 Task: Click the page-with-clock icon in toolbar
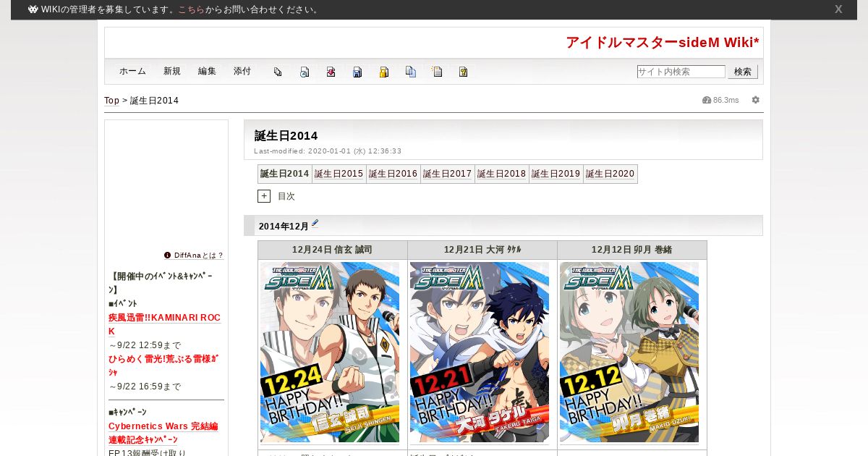(305, 72)
